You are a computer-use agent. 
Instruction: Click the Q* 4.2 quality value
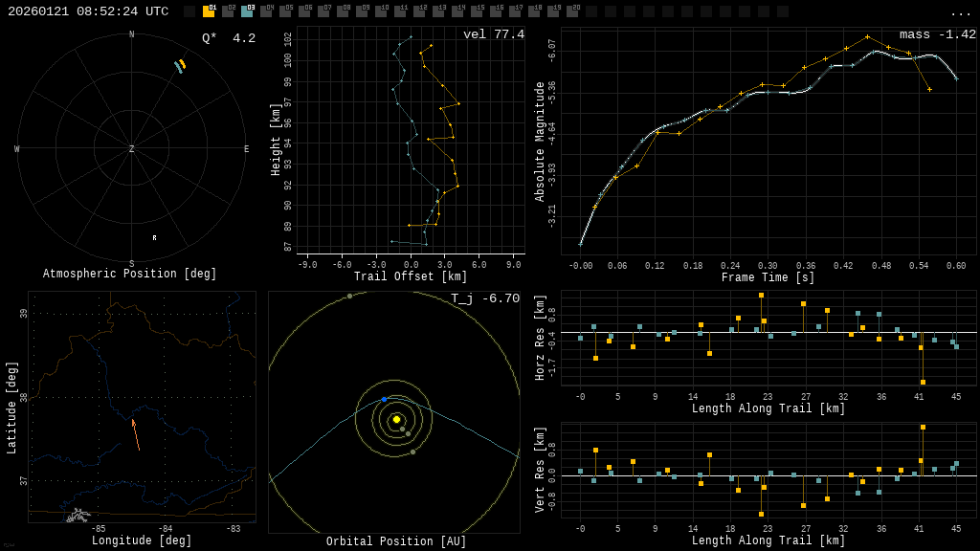228,38
